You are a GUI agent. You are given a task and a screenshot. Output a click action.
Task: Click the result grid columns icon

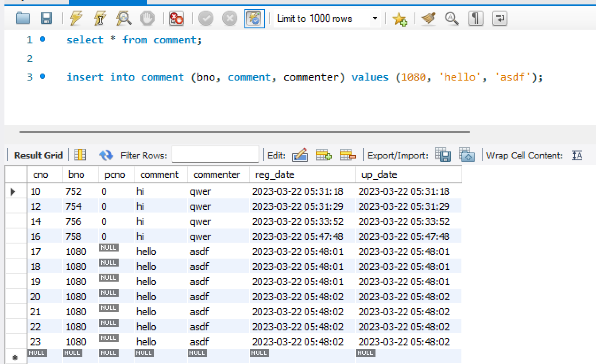[x=80, y=155]
